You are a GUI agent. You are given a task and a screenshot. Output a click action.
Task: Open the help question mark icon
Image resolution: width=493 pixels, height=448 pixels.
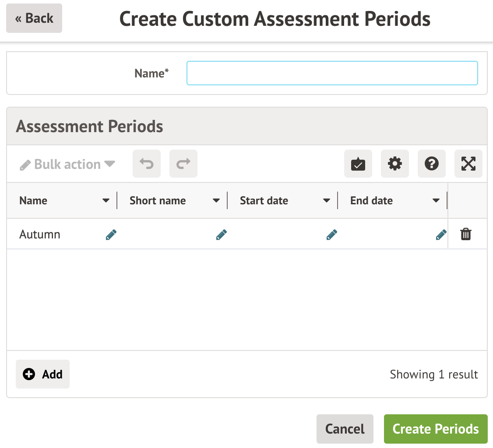[432, 164]
